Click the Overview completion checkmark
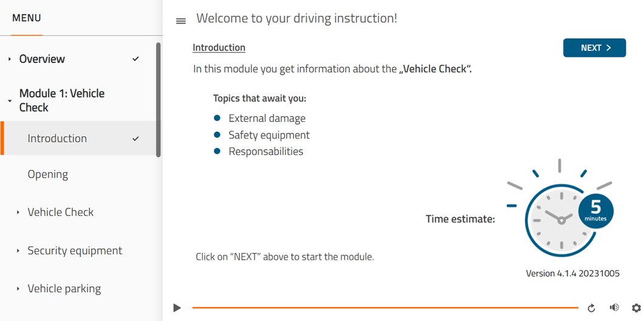 135,59
